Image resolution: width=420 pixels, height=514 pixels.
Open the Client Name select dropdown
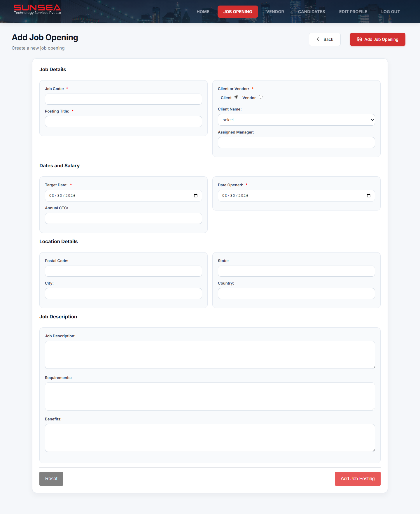click(x=296, y=120)
